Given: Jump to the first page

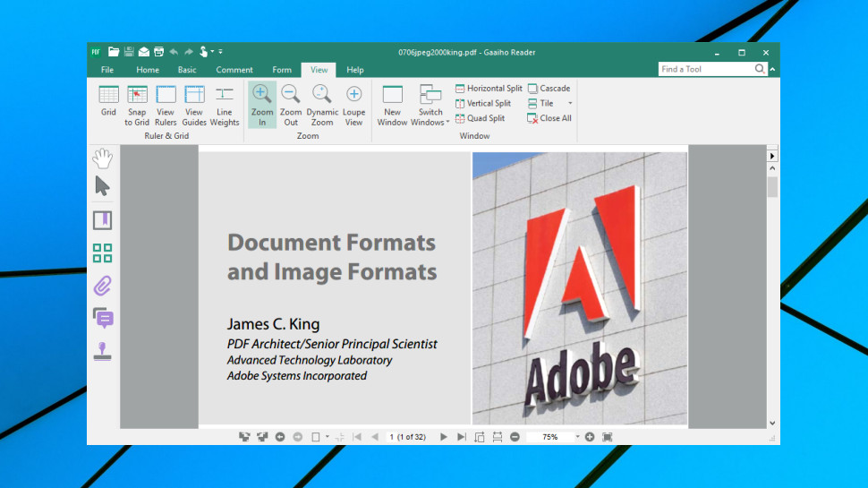Looking at the screenshot, I should click(x=357, y=437).
